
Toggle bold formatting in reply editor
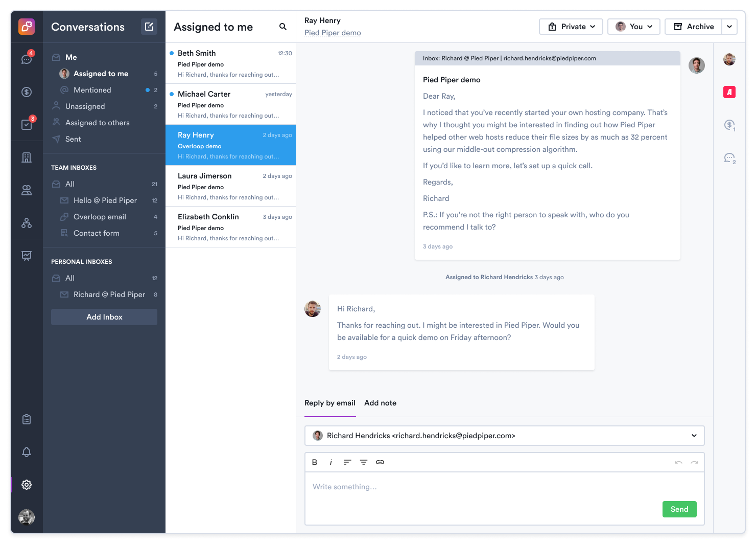[315, 462]
